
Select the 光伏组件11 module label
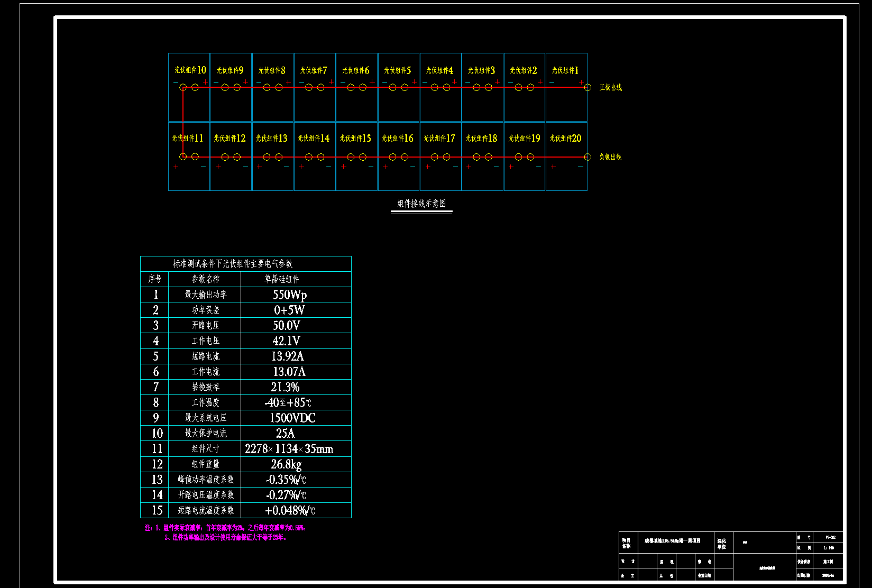click(188, 138)
